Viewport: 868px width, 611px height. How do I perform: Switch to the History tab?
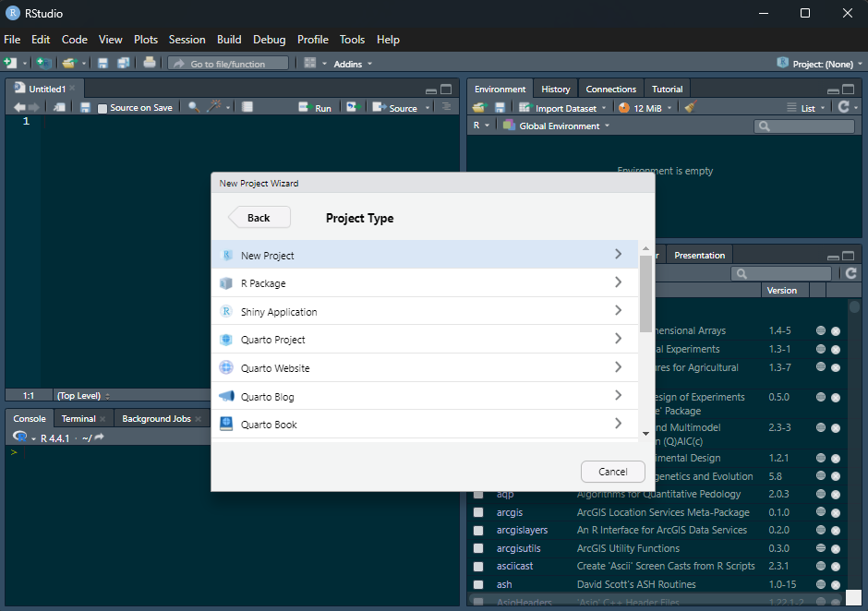point(555,90)
